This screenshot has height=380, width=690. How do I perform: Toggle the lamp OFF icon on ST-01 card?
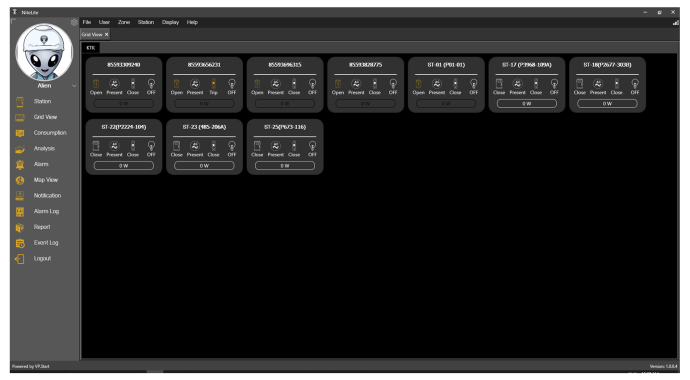tap(473, 84)
